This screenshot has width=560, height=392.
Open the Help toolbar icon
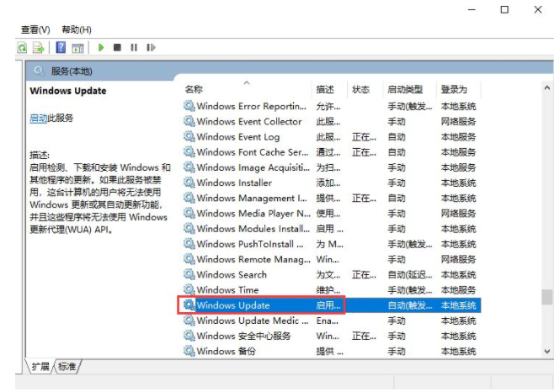(x=61, y=48)
